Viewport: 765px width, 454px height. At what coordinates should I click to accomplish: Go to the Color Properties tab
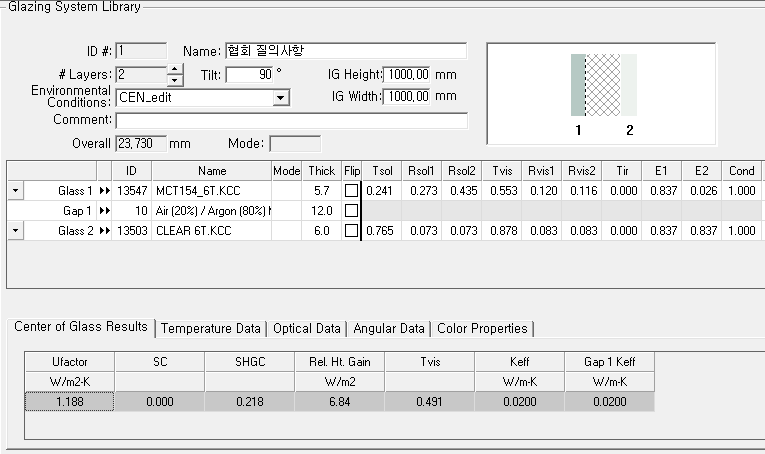[482, 328]
